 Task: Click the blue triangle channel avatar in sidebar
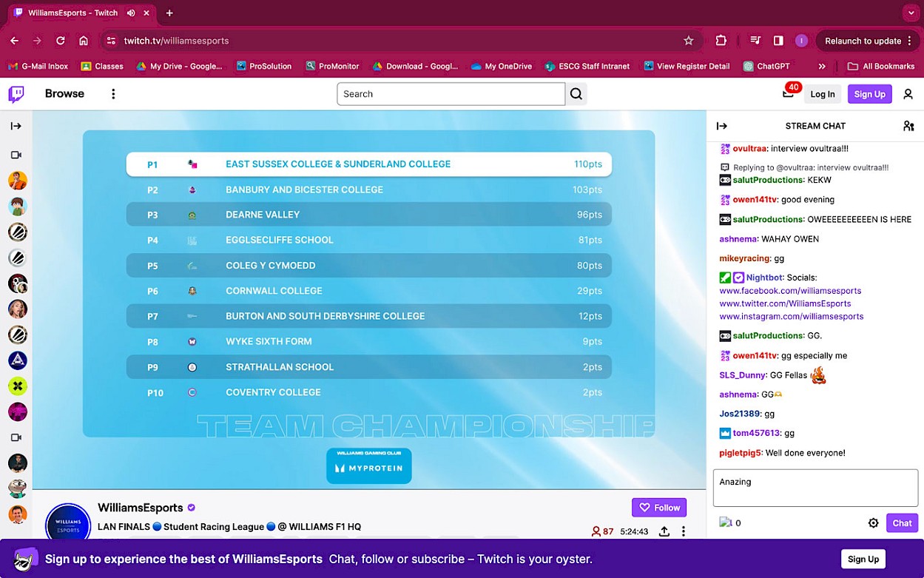click(x=18, y=360)
